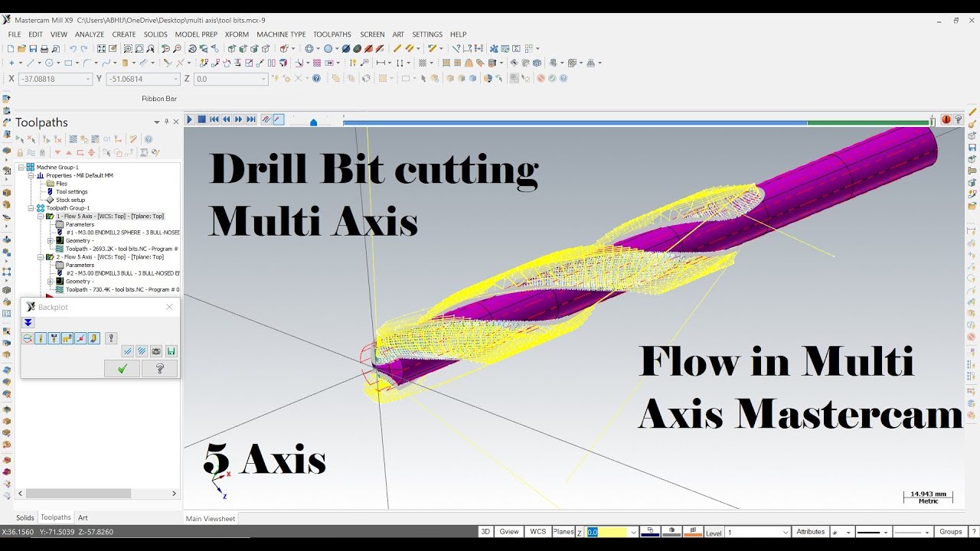Open the SETTINGS menu
The width and height of the screenshot is (980, 551).
pyautogui.click(x=427, y=34)
